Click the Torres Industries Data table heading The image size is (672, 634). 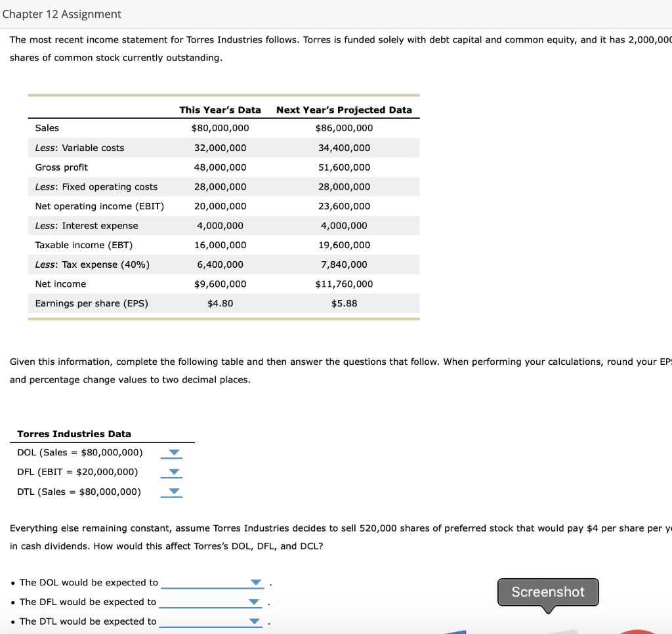[74, 434]
